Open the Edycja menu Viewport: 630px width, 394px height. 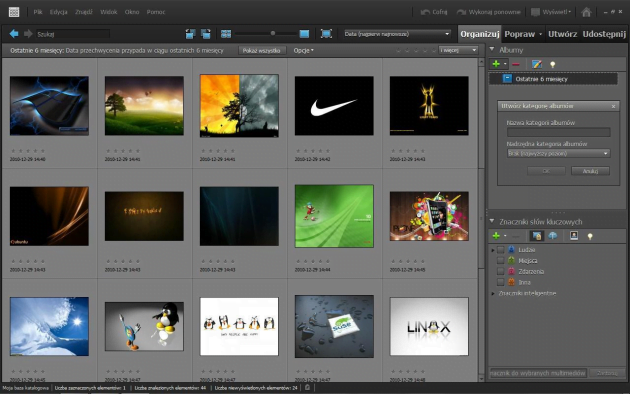point(59,12)
